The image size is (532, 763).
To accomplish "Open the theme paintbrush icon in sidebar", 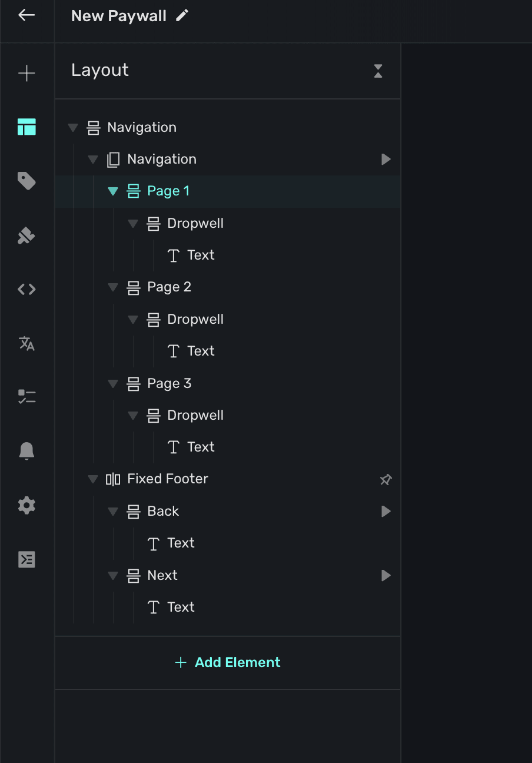I will point(26,235).
